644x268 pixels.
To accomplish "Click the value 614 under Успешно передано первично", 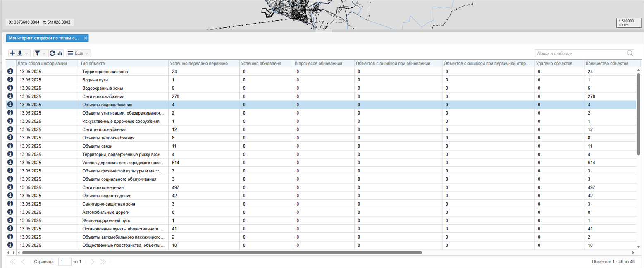I will tap(175, 163).
